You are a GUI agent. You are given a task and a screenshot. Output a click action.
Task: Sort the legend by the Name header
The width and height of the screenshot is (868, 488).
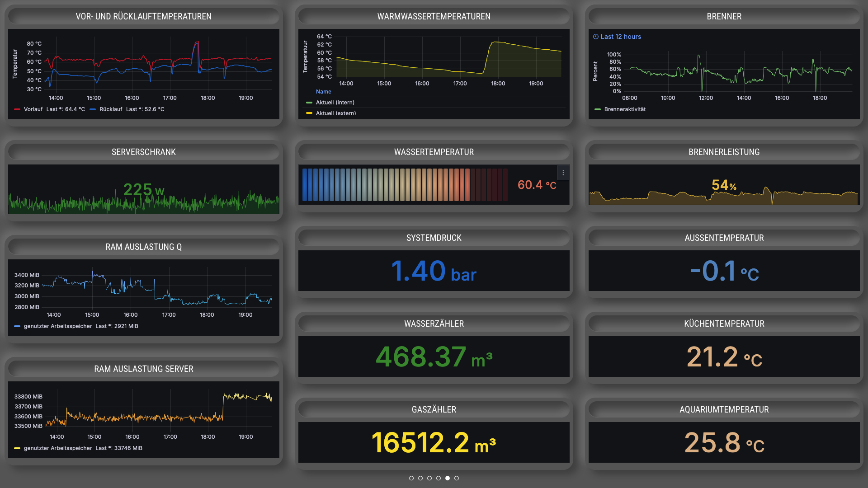coord(324,92)
